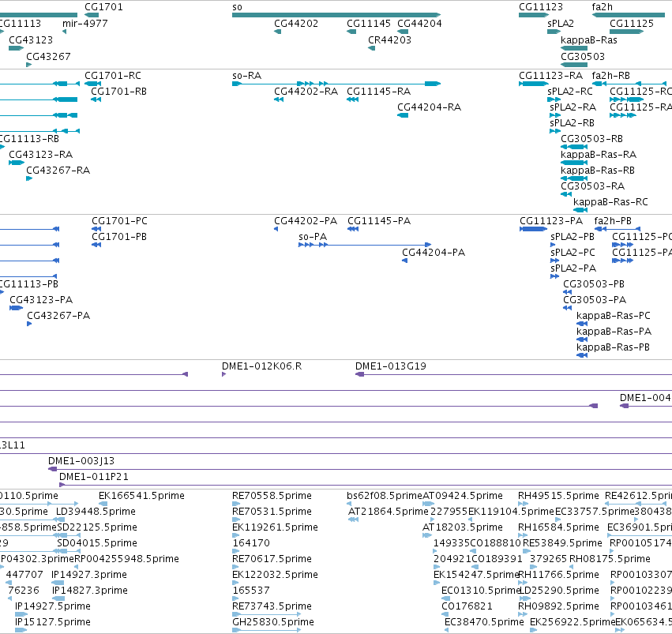Click the CG11145 gene label
Image resolution: width=672 pixels, height=634 pixels.
[369, 24]
